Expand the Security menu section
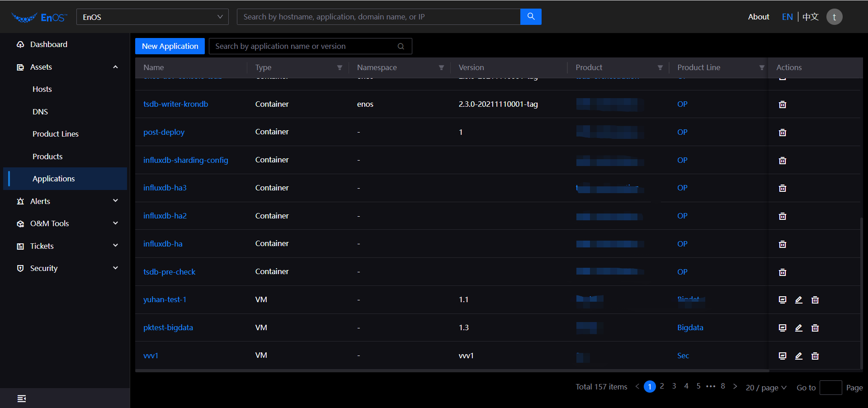 [115, 268]
